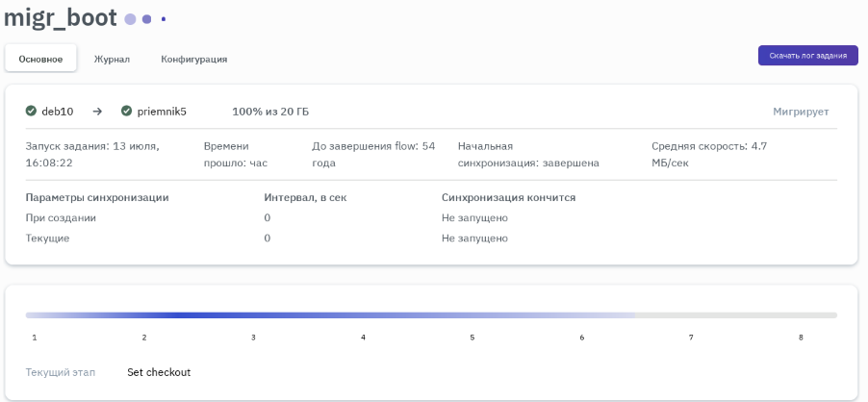This screenshot has width=868, height=402.
Task: Select stage marker 8 on progress bar
Action: click(801, 338)
